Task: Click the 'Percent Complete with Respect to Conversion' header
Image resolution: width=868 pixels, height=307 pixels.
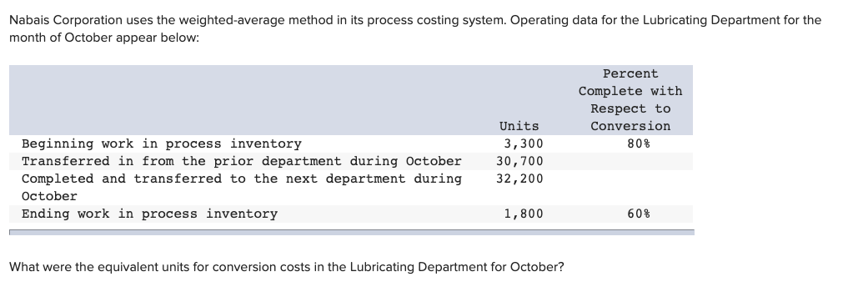Action: [630, 100]
